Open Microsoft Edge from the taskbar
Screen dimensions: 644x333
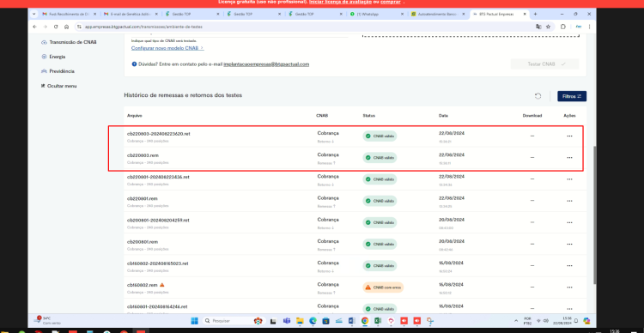(313, 321)
